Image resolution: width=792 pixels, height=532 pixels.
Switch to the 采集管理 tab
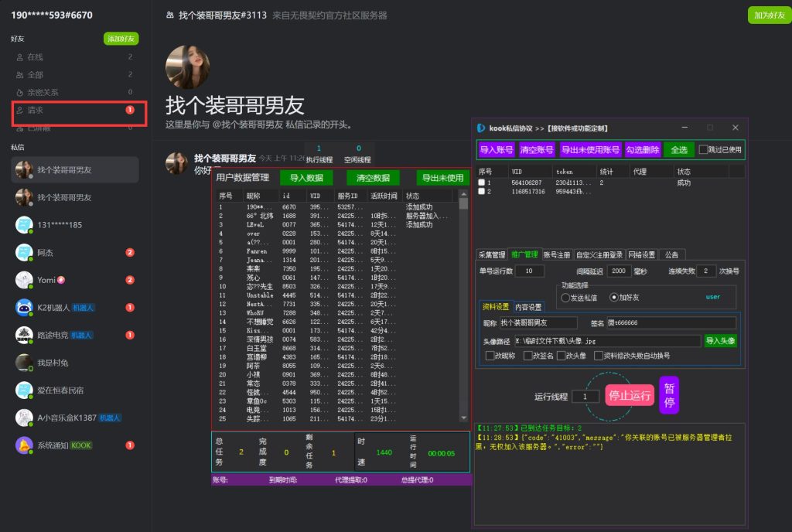tap(492, 254)
